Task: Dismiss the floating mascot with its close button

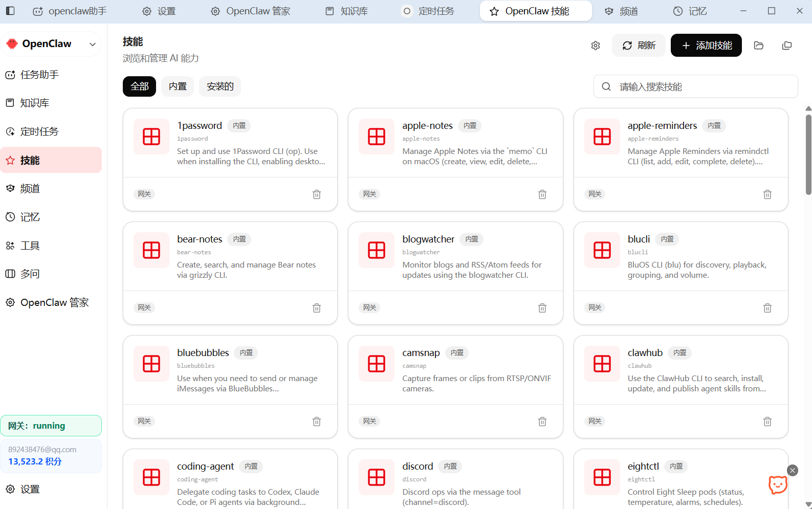Action: (793, 471)
